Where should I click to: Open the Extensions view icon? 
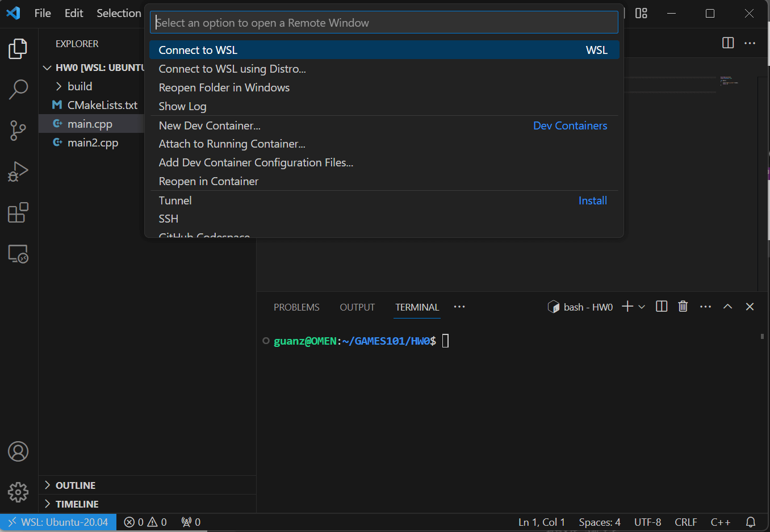pyautogui.click(x=18, y=212)
